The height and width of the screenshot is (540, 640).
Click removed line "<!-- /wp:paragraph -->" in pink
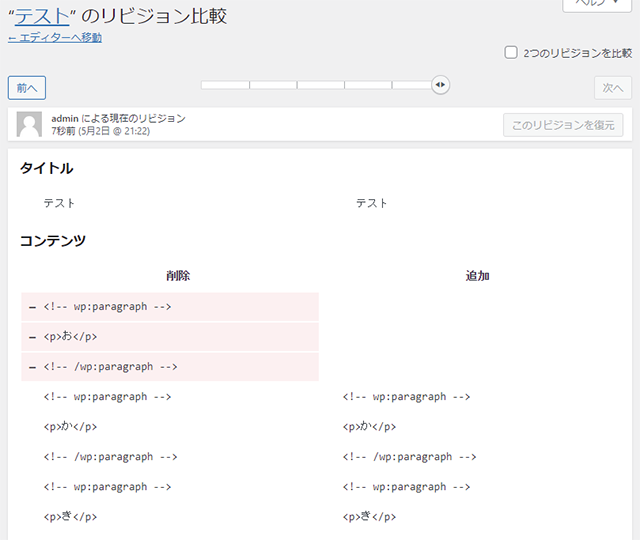(170, 367)
